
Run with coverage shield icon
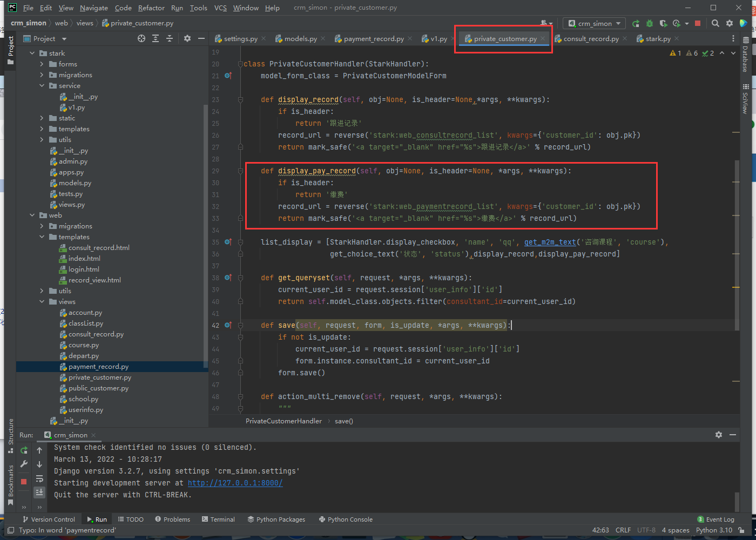click(663, 23)
